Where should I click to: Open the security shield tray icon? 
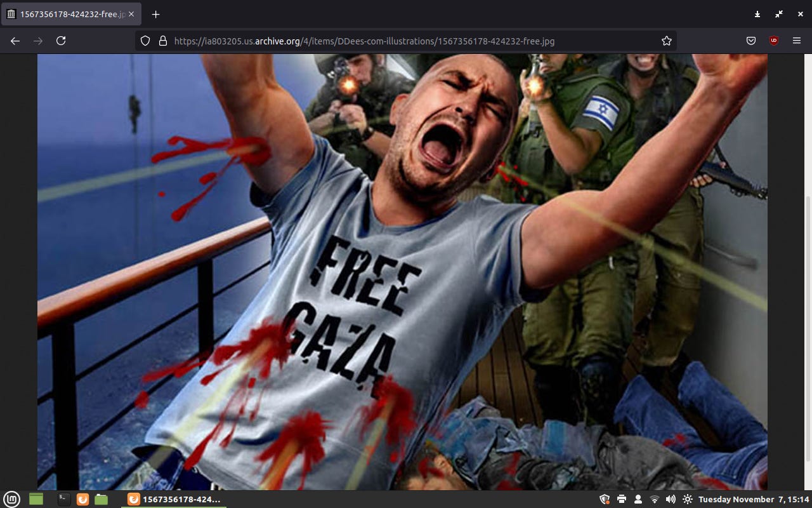605,499
